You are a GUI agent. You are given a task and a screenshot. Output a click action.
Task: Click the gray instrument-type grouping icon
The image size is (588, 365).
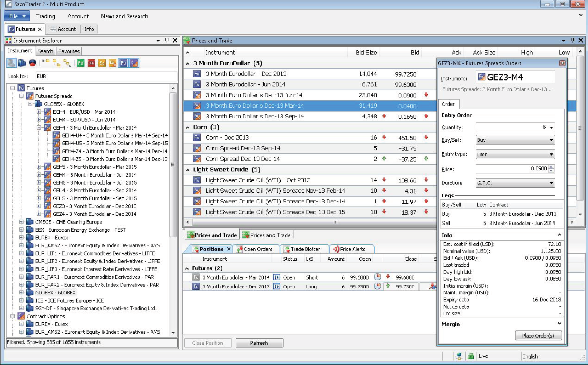tap(11, 63)
